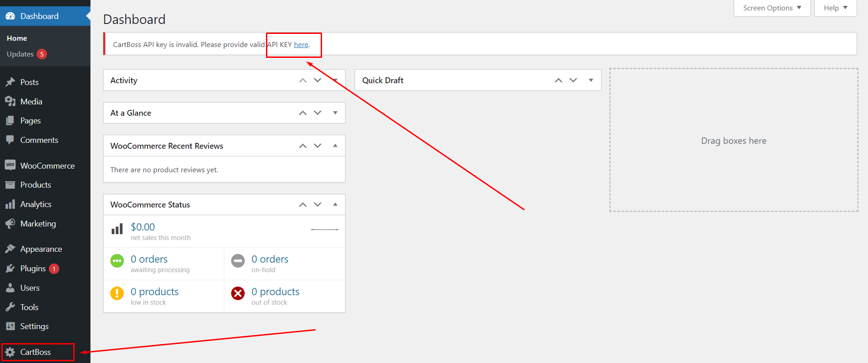Open 0 products out of stock link
Viewport: 868px width, 363px height.
click(x=275, y=292)
